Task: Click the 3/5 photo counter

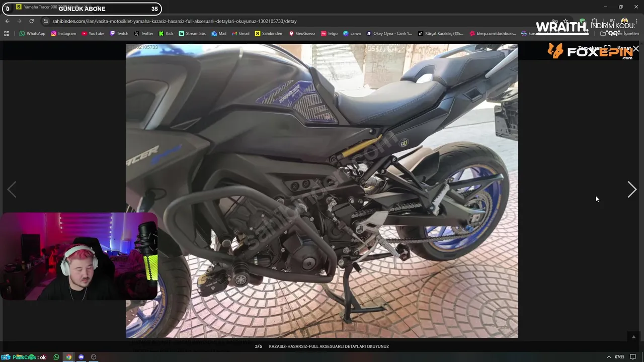Action: (259, 346)
